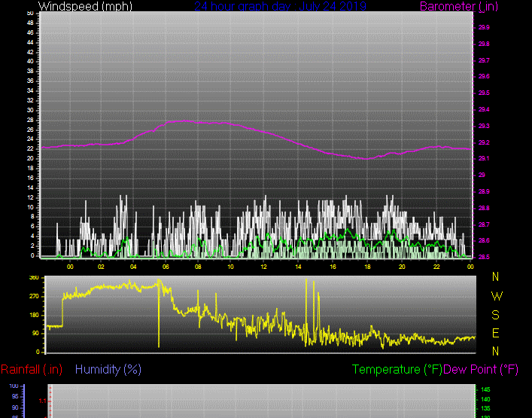Click the W compass direction letter
This screenshot has width=532, height=418.
click(x=495, y=296)
